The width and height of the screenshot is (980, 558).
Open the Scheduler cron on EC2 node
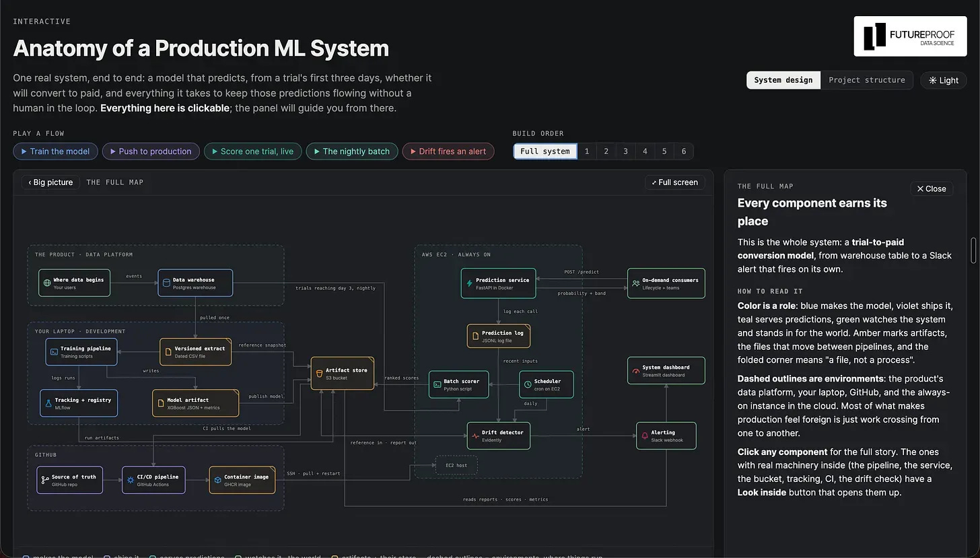click(546, 384)
